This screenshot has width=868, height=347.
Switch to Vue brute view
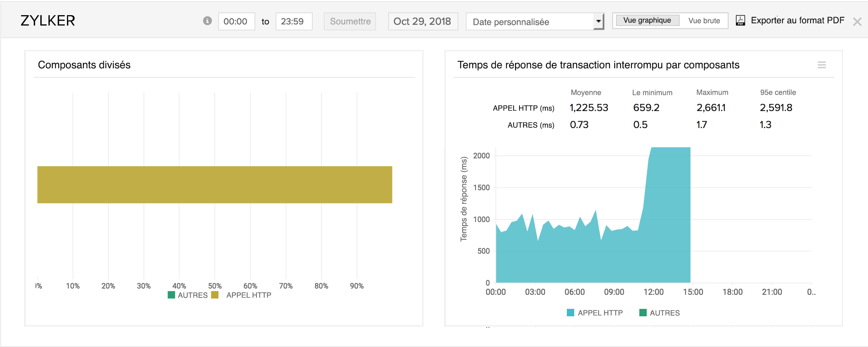703,20
